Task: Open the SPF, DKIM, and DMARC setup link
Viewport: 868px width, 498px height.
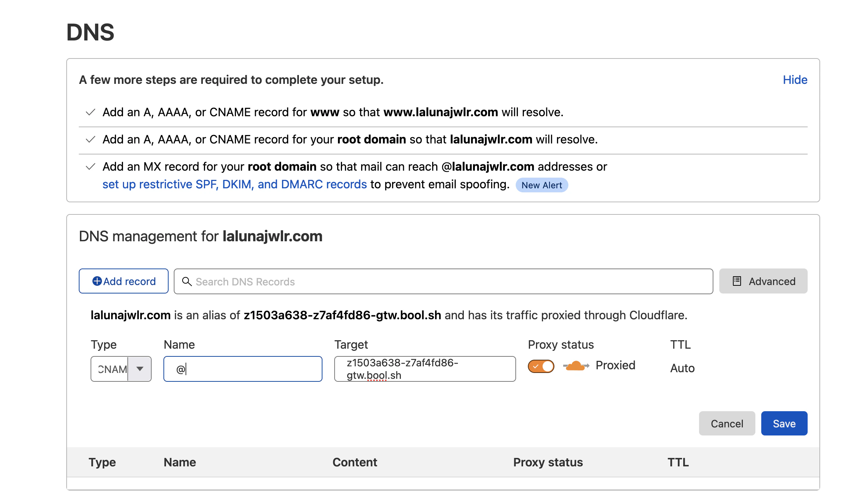Action: (234, 184)
